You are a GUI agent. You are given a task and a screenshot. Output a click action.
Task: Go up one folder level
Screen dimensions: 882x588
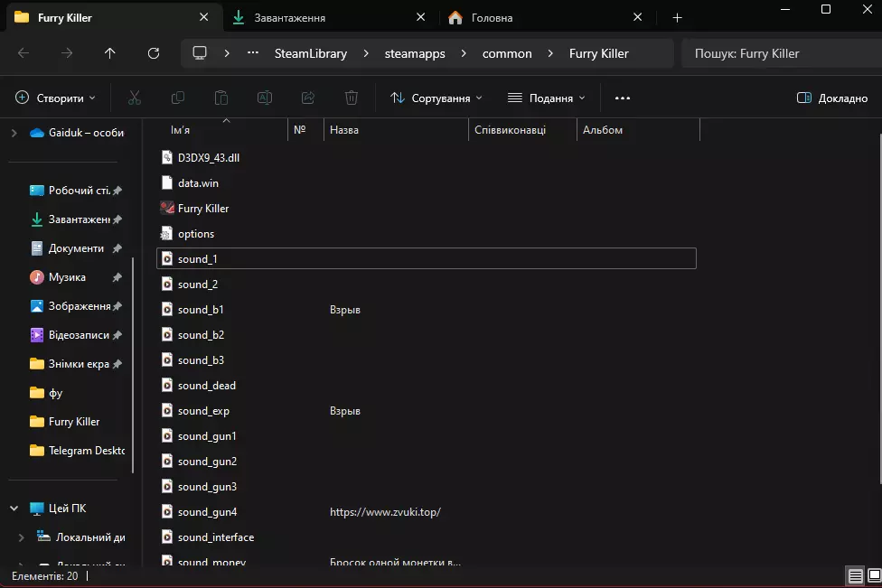pyautogui.click(x=110, y=53)
